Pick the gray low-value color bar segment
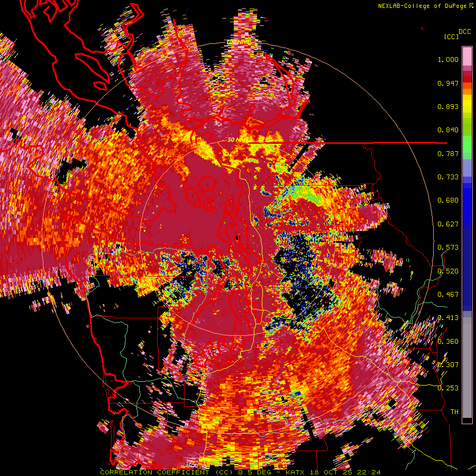The height and width of the screenshot is (476, 476). [x=467, y=368]
